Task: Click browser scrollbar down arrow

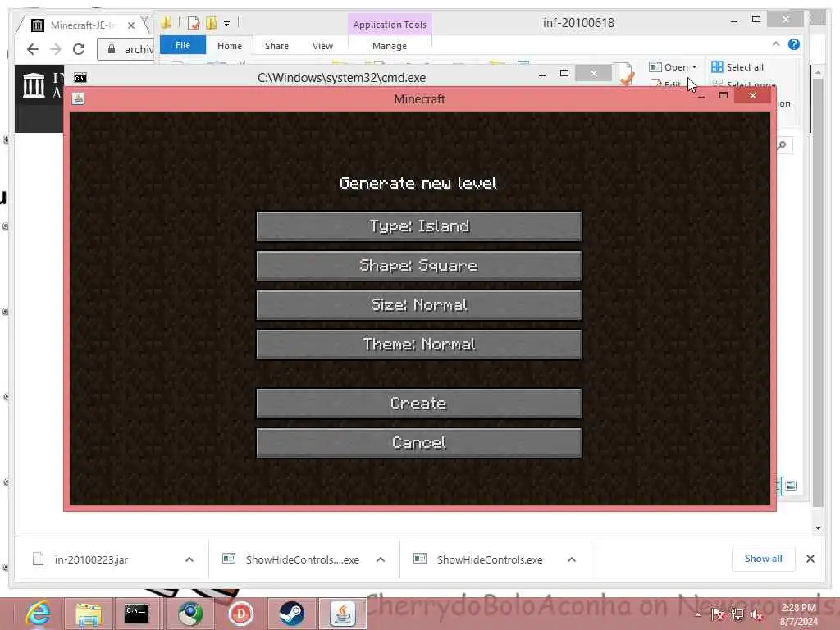Action: [818, 527]
